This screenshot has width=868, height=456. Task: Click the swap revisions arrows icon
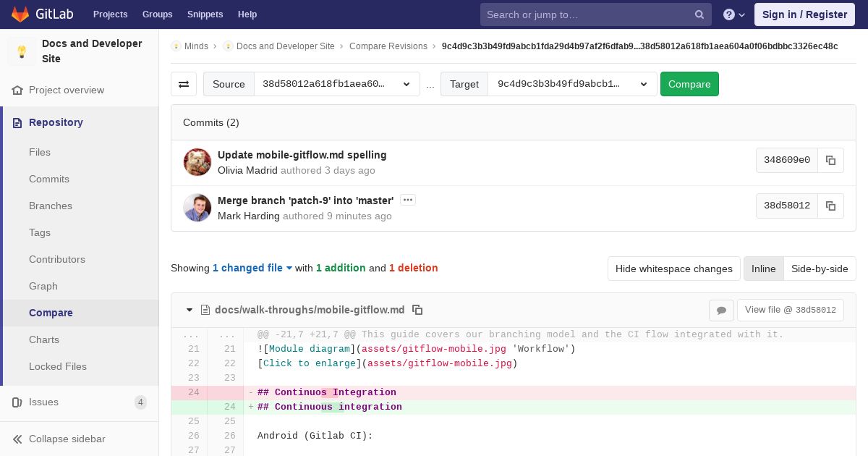point(184,84)
